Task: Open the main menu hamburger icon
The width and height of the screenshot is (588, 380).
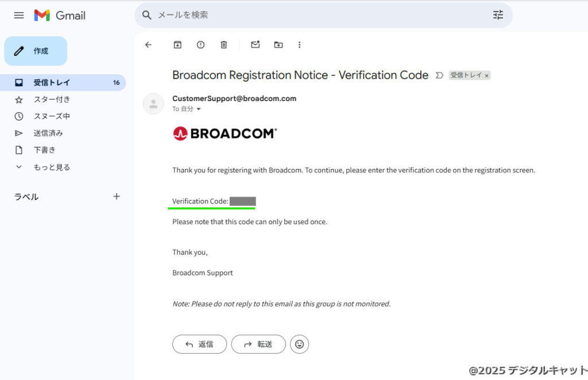Action: [19, 16]
